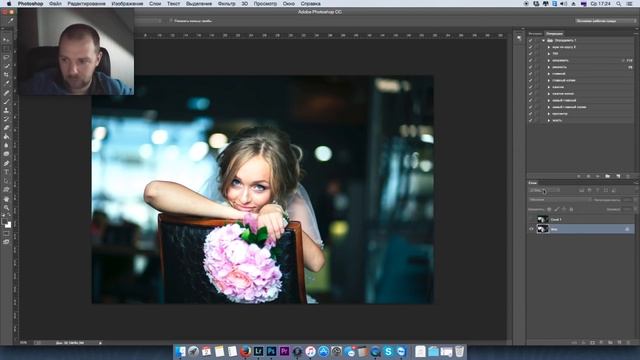640x360 pixels.
Task: Select the Слой 1 layer thumbnail
Action: tap(542, 220)
